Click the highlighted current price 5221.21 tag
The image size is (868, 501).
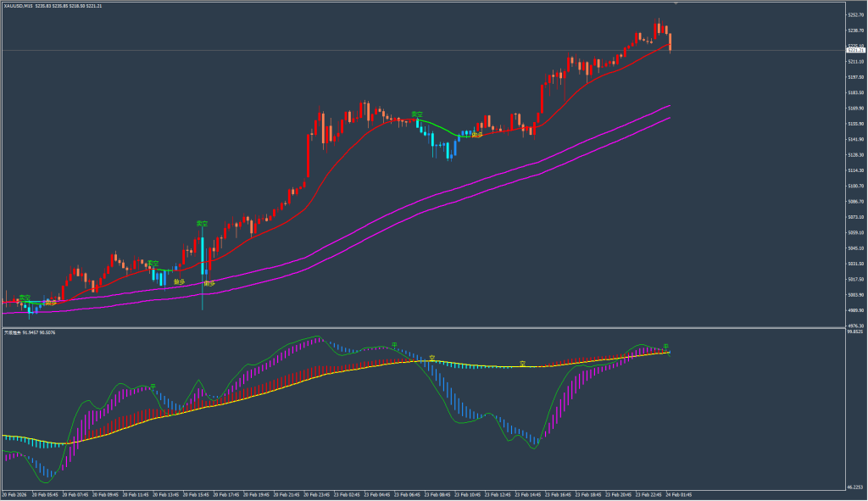pyautogui.click(x=854, y=50)
